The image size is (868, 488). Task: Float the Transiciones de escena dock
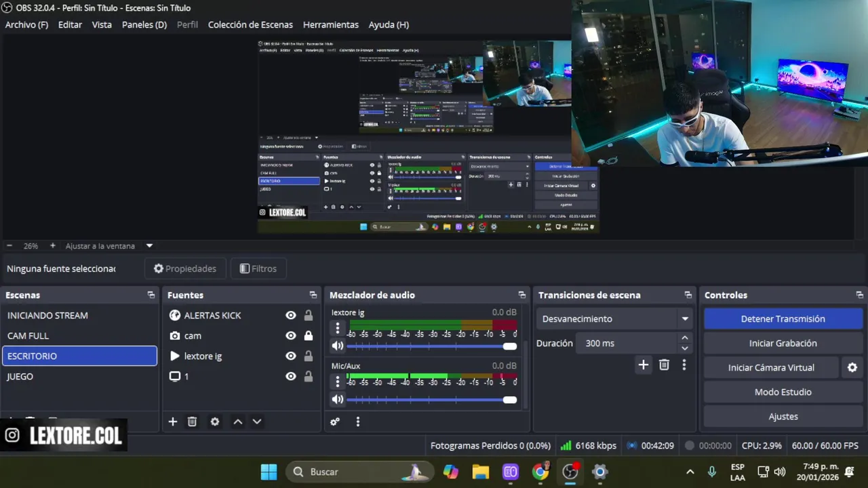[688, 295]
